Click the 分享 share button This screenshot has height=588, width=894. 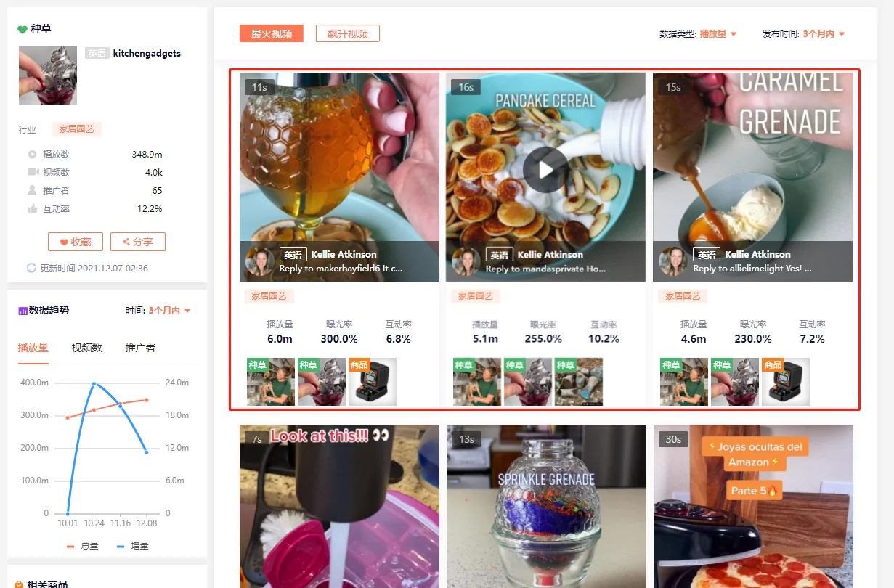coord(138,242)
